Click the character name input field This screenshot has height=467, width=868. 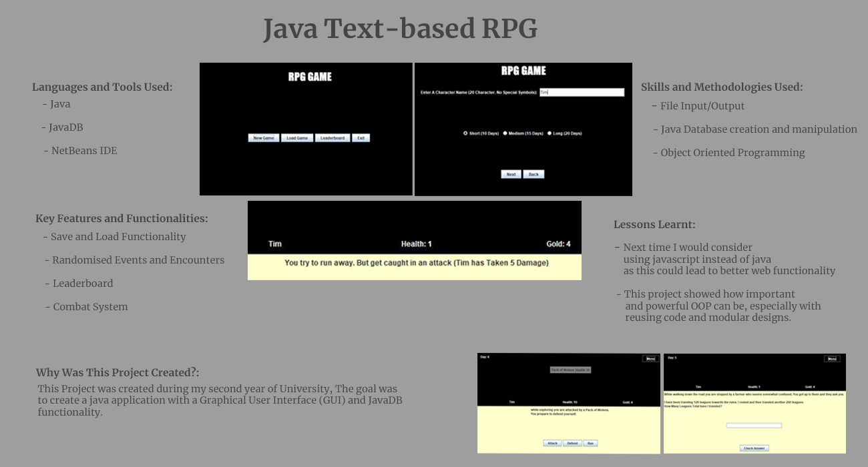point(581,93)
